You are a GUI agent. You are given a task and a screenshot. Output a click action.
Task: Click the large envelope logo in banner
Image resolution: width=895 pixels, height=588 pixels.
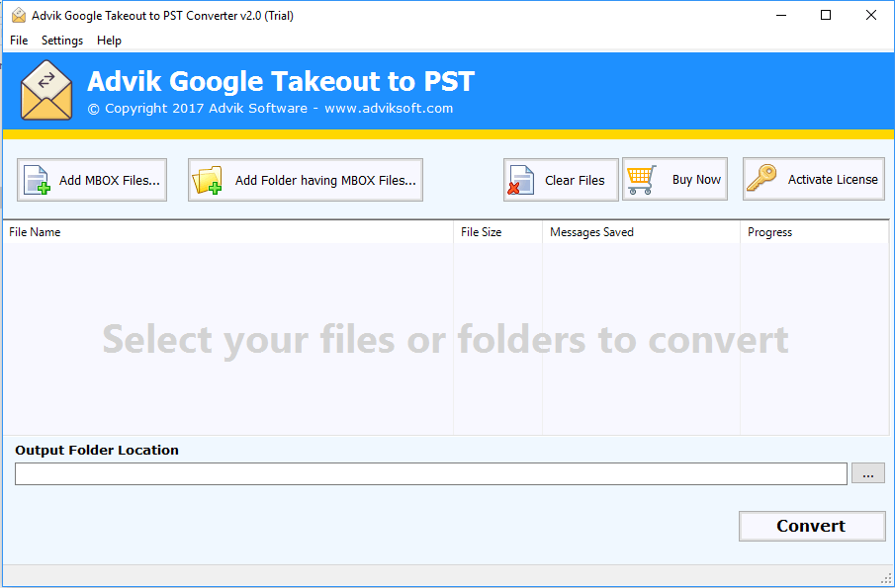click(x=46, y=90)
